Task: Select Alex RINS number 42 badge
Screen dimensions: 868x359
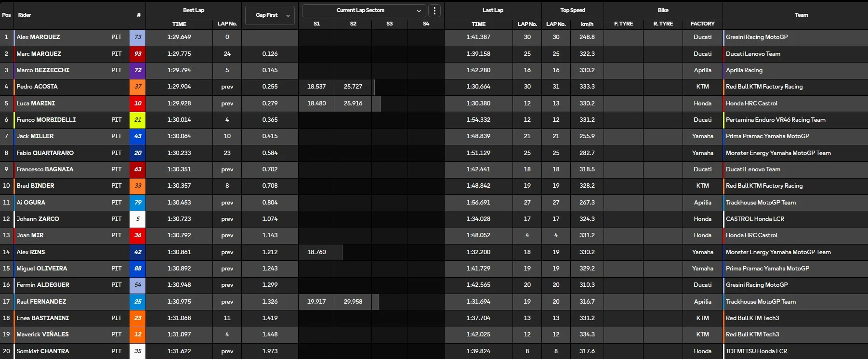Action: click(138, 252)
